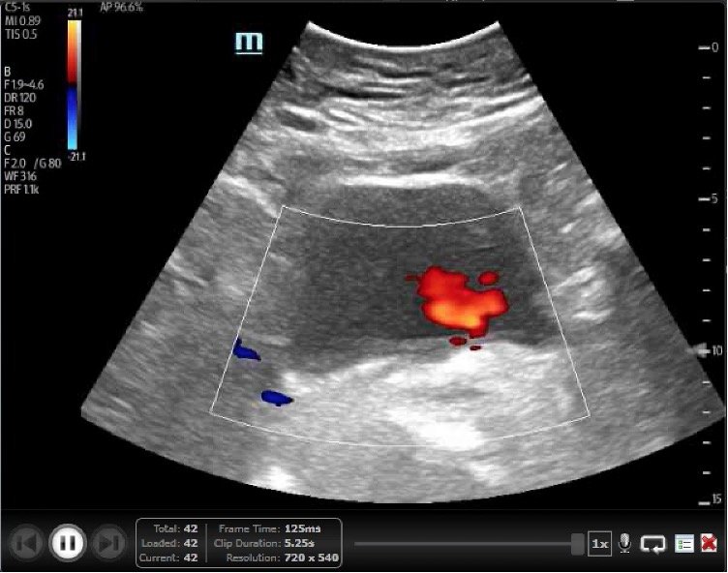The width and height of the screenshot is (728, 573).
Task: Pause the ultrasound clip playback
Action: tap(67, 543)
